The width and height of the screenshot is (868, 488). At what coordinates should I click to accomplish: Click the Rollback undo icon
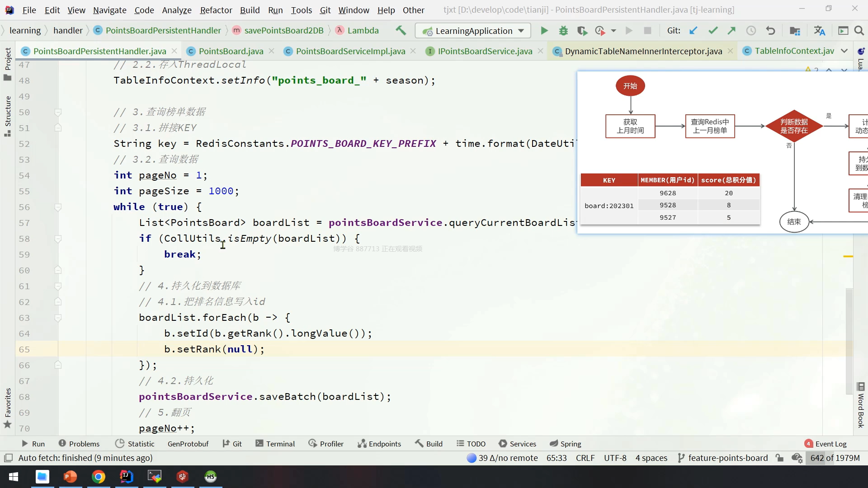coord(771,31)
